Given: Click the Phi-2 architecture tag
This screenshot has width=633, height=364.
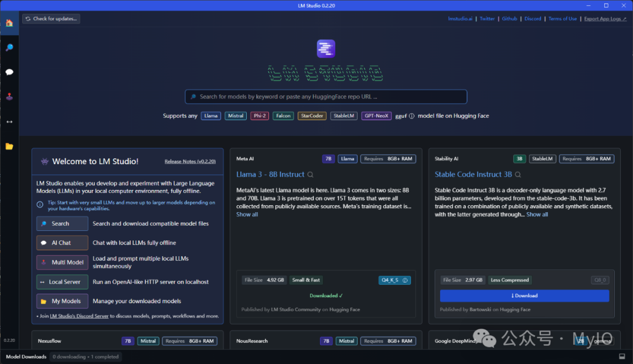Looking at the screenshot, I should (x=260, y=116).
